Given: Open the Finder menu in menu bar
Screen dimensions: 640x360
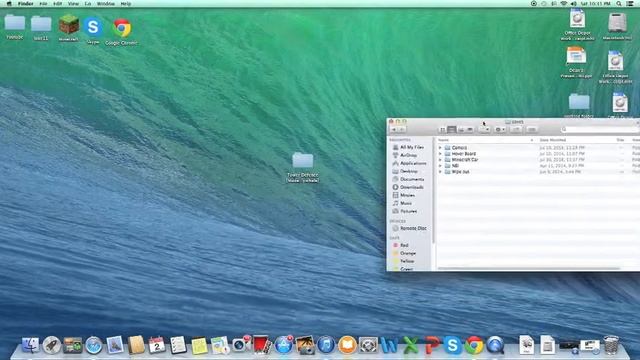Looking at the screenshot, I should pyautogui.click(x=25, y=4).
